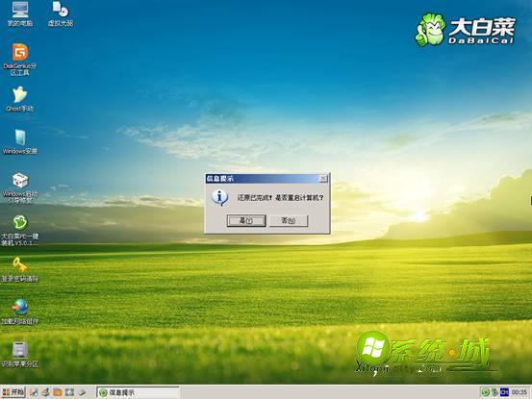The image size is (532, 399).
Task: Click the fourth quick launch window icon
Action: pos(69,392)
